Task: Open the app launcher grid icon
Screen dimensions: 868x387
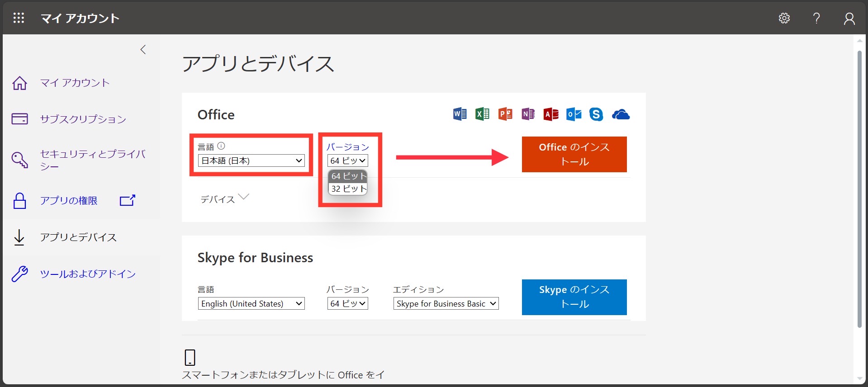Action: 19,18
